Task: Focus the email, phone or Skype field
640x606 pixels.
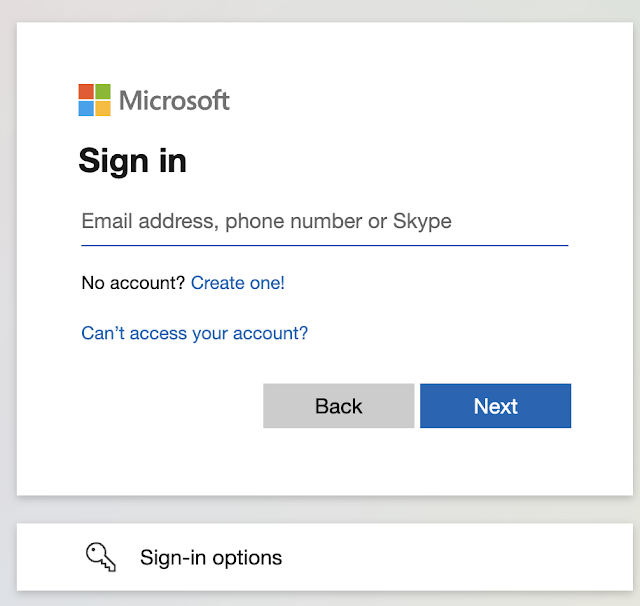Action: pos(324,221)
